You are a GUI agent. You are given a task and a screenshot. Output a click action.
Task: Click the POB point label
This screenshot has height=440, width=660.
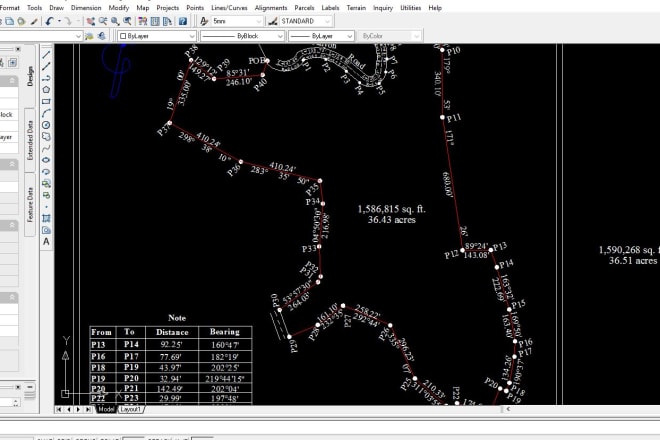point(256,61)
